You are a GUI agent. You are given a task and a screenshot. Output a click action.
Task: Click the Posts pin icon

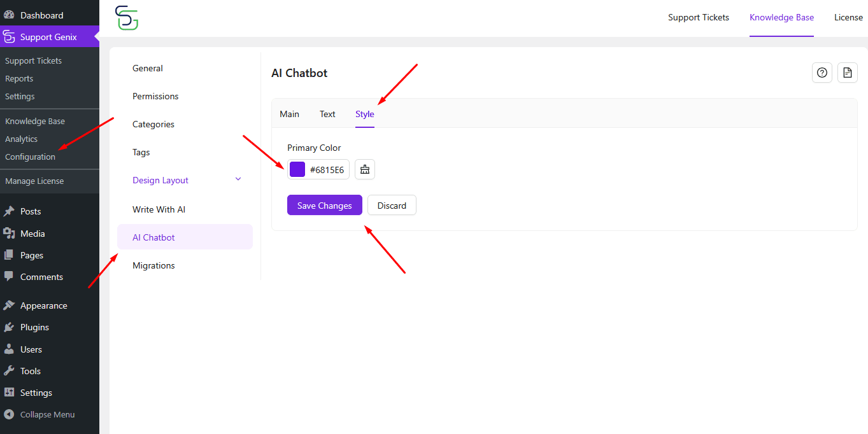pyautogui.click(x=9, y=211)
